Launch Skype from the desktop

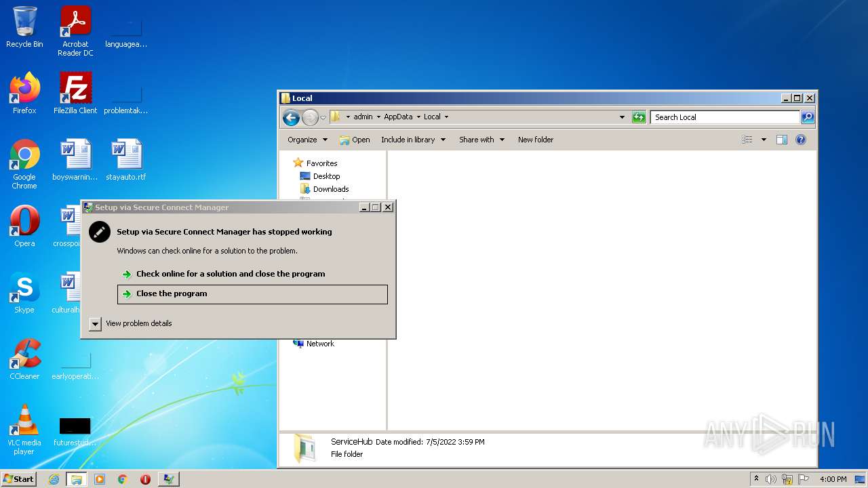pyautogui.click(x=24, y=293)
